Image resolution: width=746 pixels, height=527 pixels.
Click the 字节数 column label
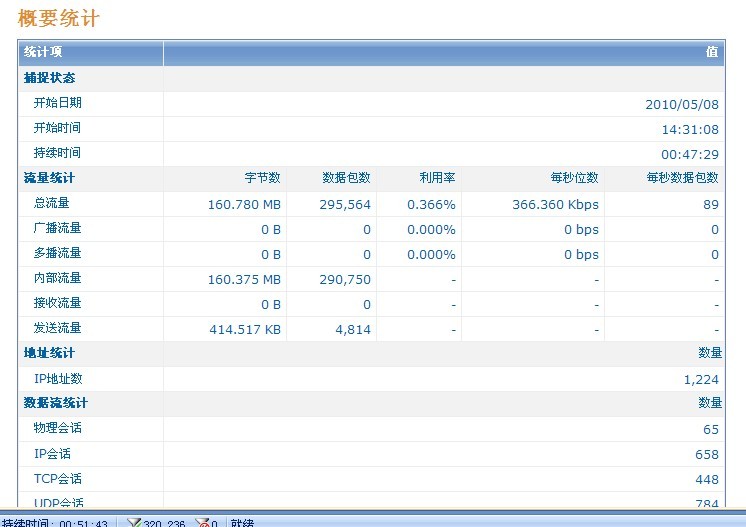pyautogui.click(x=263, y=178)
